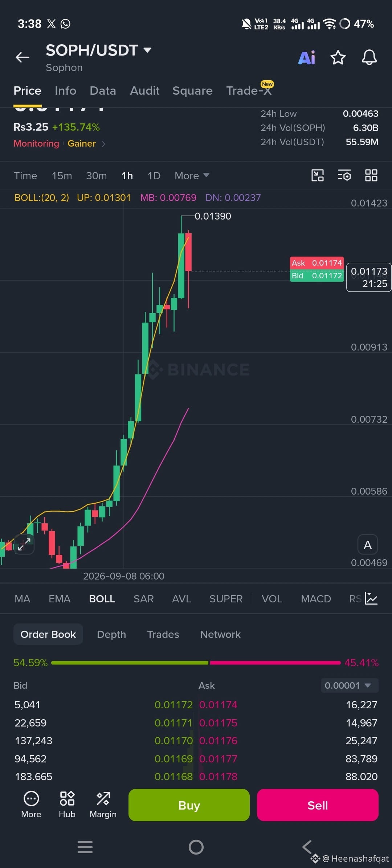Viewport: 392px width, 868px height.
Task: Expand the SOPH/USDT pair dropdown
Action: coord(147,50)
